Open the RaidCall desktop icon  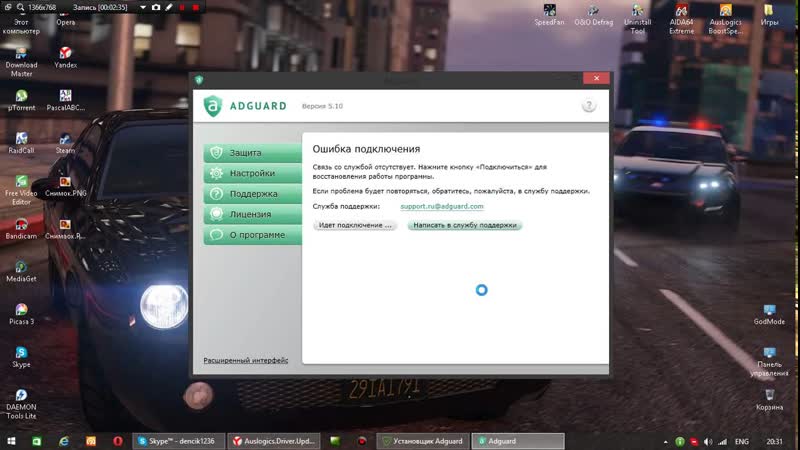(x=21, y=143)
